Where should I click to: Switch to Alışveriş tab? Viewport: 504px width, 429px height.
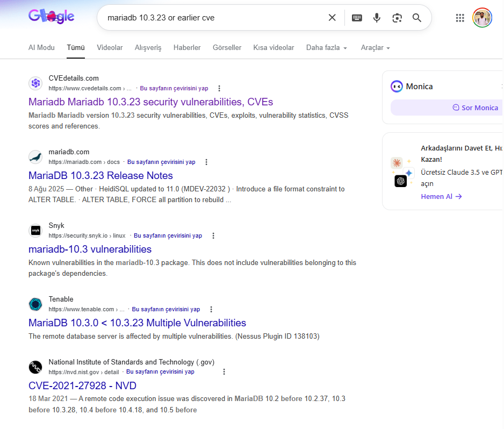click(x=148, y=48)
